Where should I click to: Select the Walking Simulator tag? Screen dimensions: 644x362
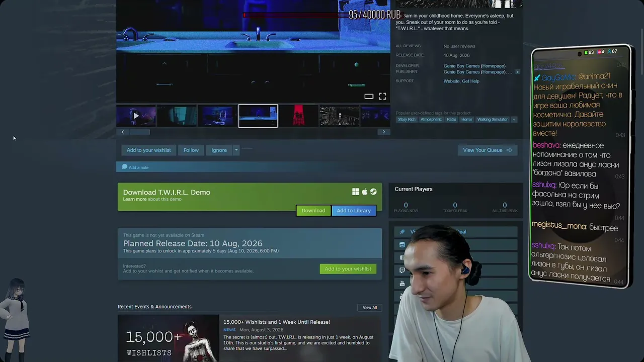(493, 120)
